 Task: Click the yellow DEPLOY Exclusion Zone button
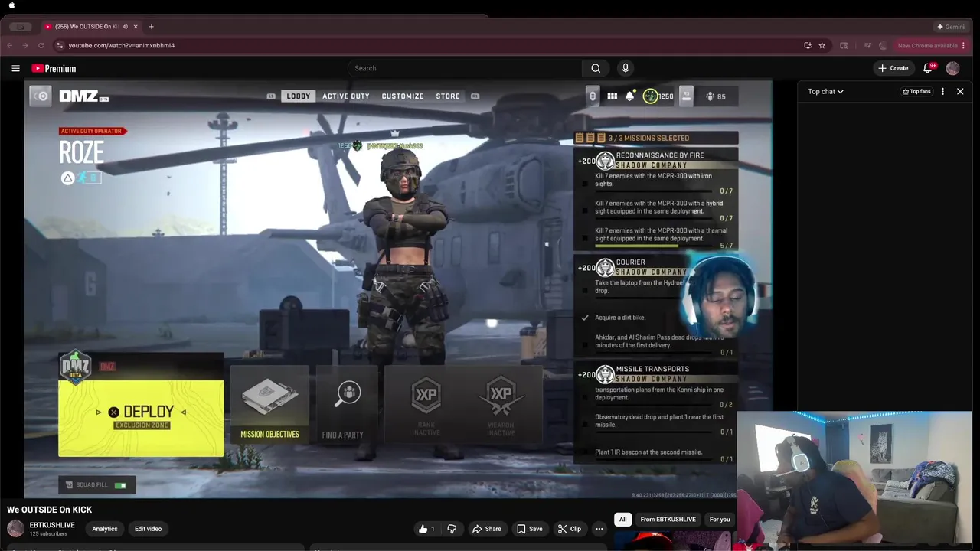[142, 418]
